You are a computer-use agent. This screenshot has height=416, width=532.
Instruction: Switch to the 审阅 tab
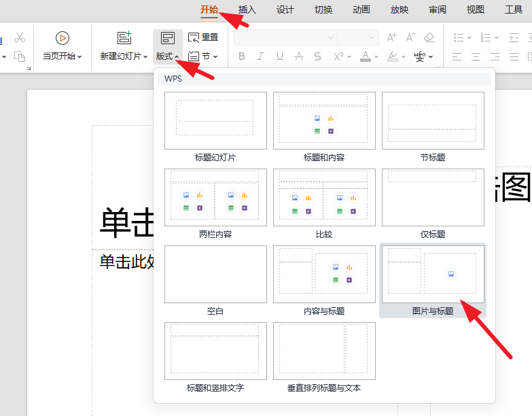[x=438, y=10]
